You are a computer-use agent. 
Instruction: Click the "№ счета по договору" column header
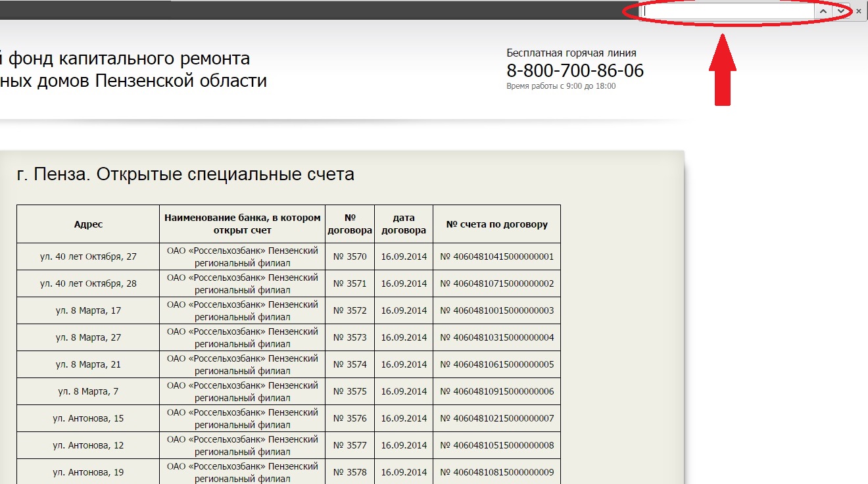pyautogui.click(x=496, y=224)
